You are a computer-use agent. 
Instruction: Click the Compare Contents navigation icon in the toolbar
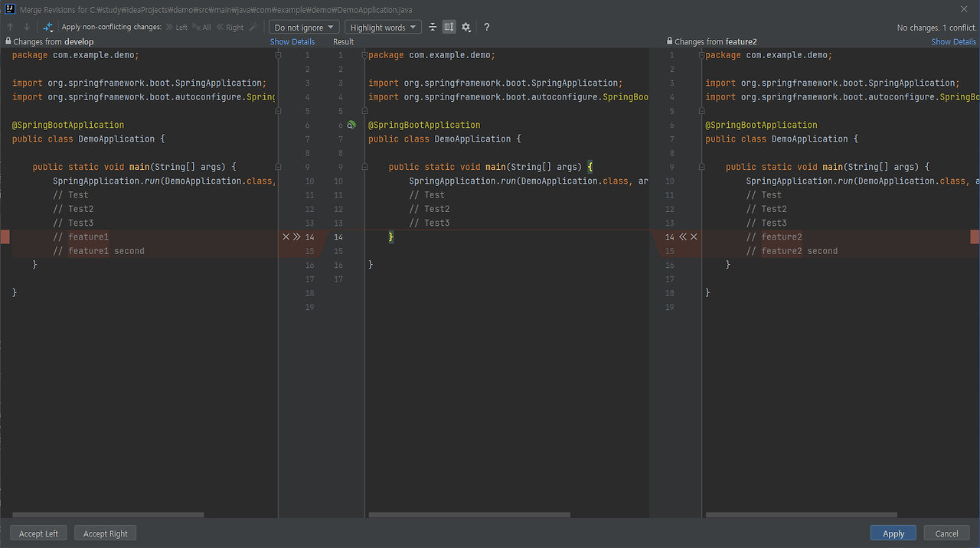click(x=48, y=27)
